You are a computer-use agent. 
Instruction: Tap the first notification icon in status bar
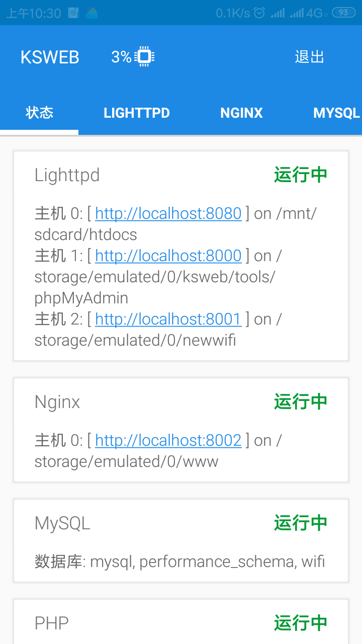click(73, 13)
